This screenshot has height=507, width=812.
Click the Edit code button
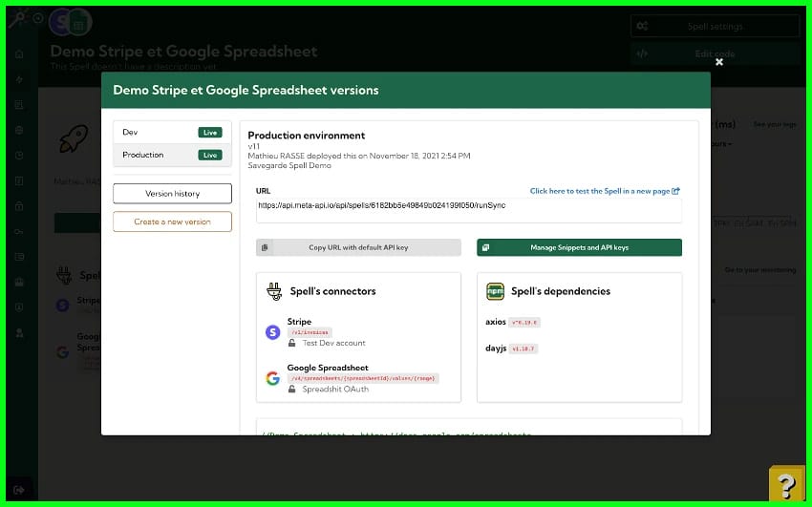pyautogui.click(x=716, y=54)
